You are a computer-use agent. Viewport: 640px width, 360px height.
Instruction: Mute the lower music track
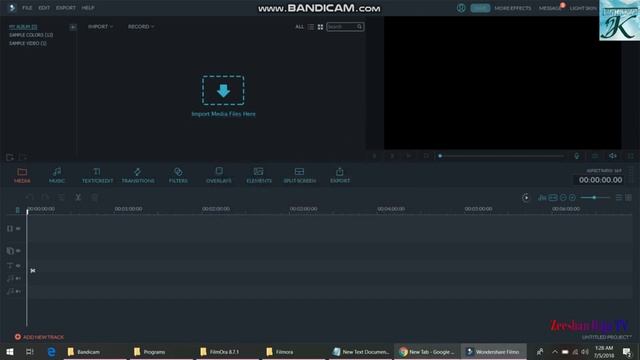coord(18,291)
